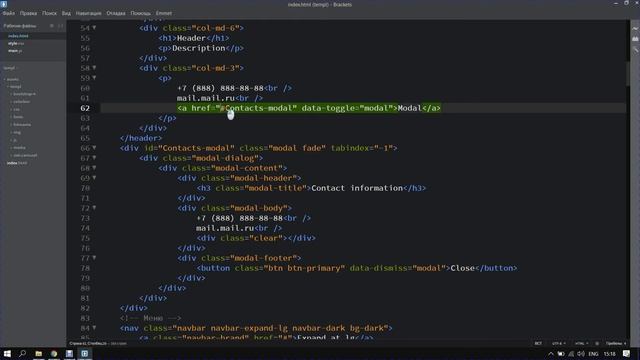The width and height of the screenshot is (640, 360).
Task: Fold code at line 58
Action: 94,68
